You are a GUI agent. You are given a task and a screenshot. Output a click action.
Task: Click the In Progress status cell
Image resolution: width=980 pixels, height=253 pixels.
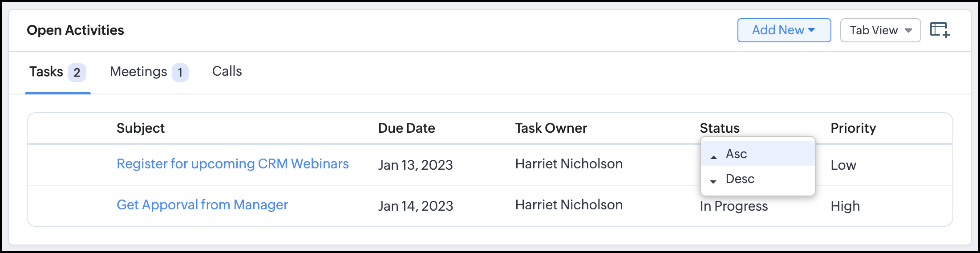(x=733, y=206)
